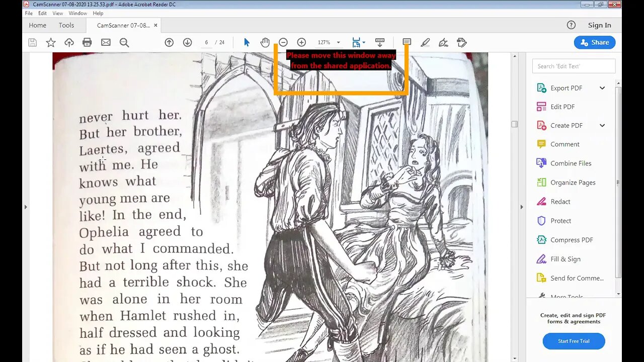The width and height of the screenshot is (644, 362).
Task: Click the scrolling mode keyboard icon
Action: coord(380,43)
